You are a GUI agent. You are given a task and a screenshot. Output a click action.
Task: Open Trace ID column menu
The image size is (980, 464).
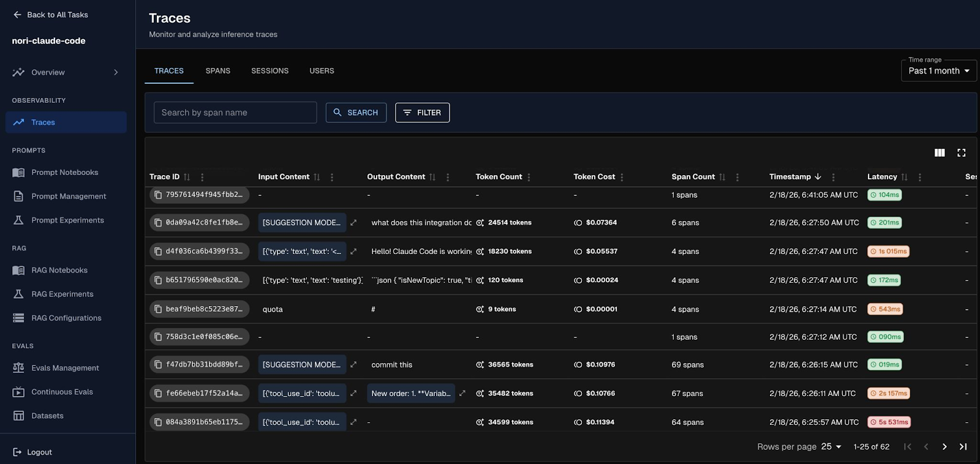[202, 177]
